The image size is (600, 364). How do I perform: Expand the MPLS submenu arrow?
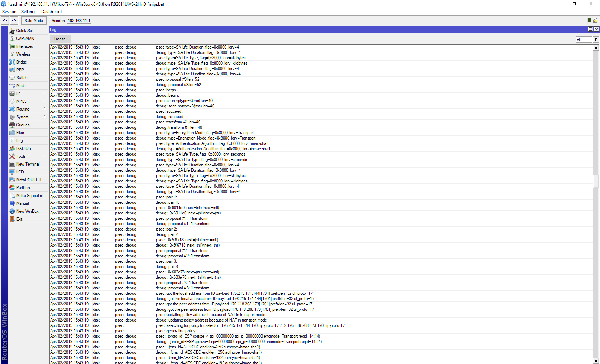tap(44, 101)
